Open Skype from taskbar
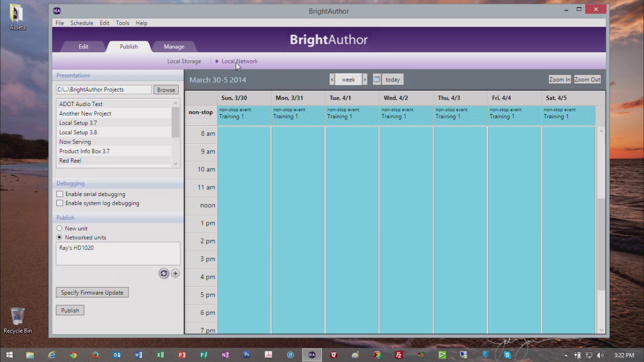The width and height of the screenshot is (644, 362). [x=507, y=355]
